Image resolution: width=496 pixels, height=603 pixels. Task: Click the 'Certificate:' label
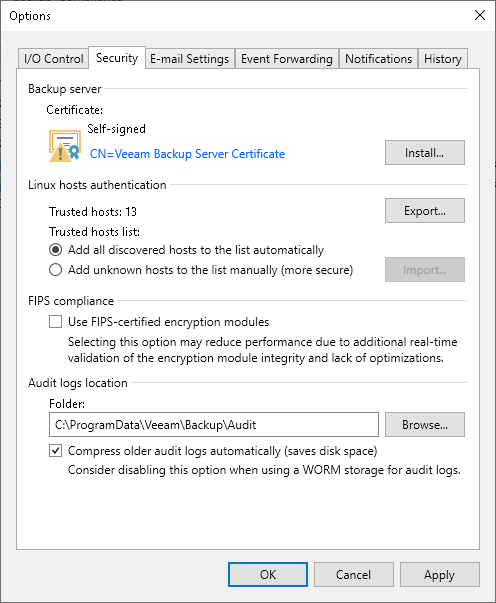click(x=75, y=110)
